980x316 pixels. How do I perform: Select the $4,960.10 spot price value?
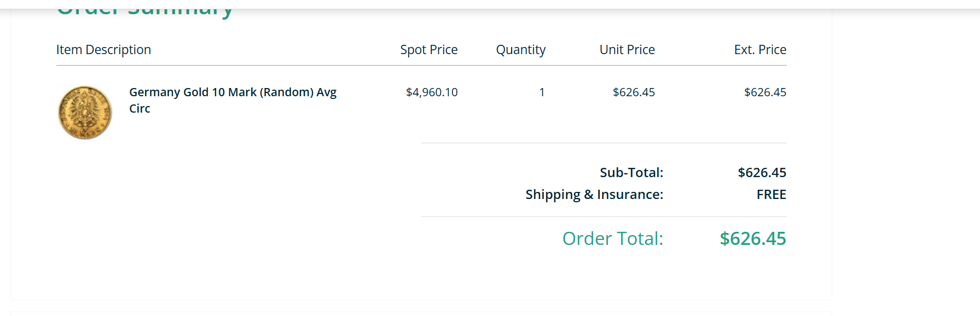432,92
